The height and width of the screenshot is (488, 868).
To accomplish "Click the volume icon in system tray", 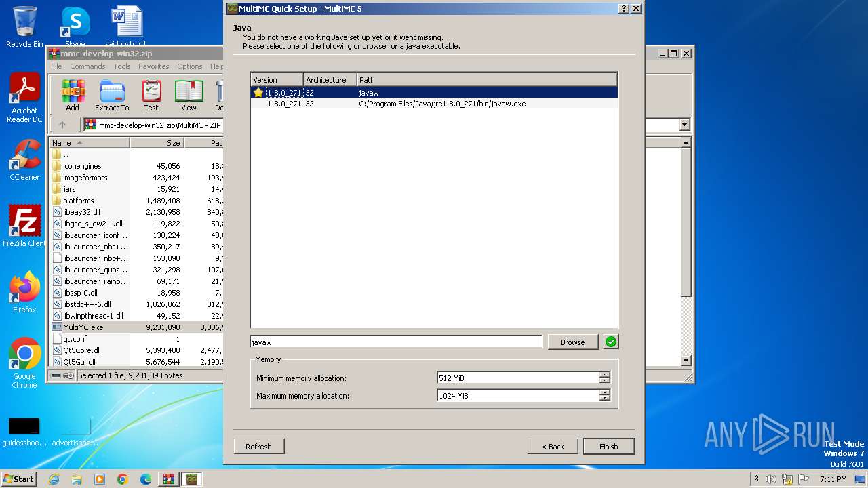I will pyautogui.click(x=771, y=479).
